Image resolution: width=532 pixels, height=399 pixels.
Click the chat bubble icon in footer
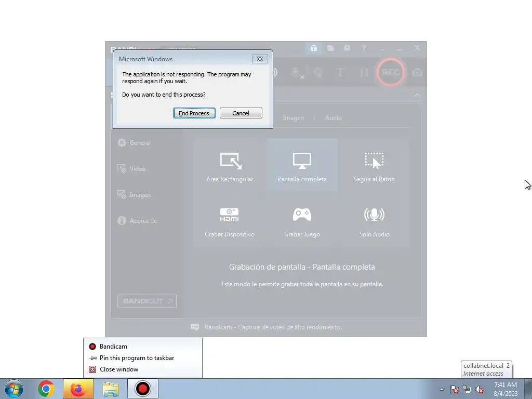pyautogui.click(x=195, y=327)
